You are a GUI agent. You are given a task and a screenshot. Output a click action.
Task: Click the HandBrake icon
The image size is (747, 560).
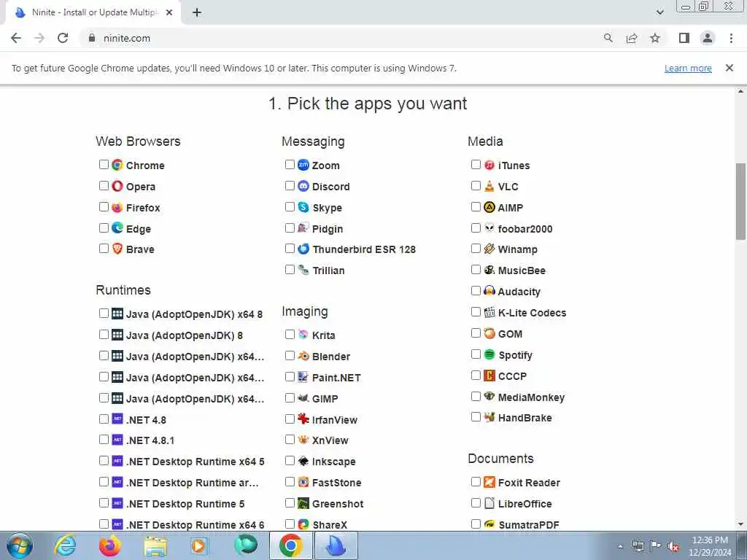click(x=489, y=417)
